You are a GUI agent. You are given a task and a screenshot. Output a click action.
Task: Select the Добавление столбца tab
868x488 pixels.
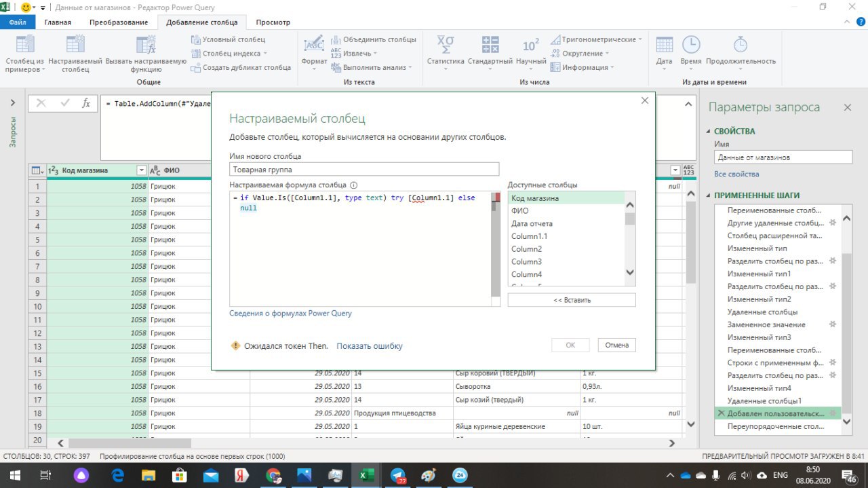tap(202, 22)
